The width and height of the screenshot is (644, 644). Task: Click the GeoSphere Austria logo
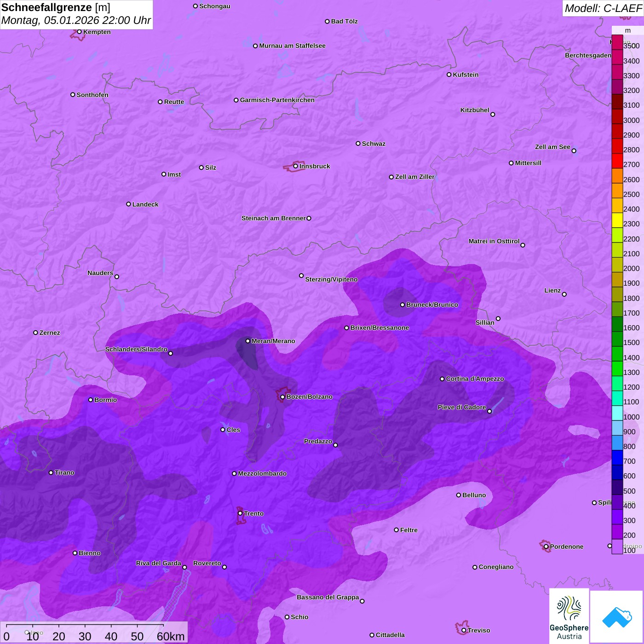pyautogui.click(x=569, y=617)
